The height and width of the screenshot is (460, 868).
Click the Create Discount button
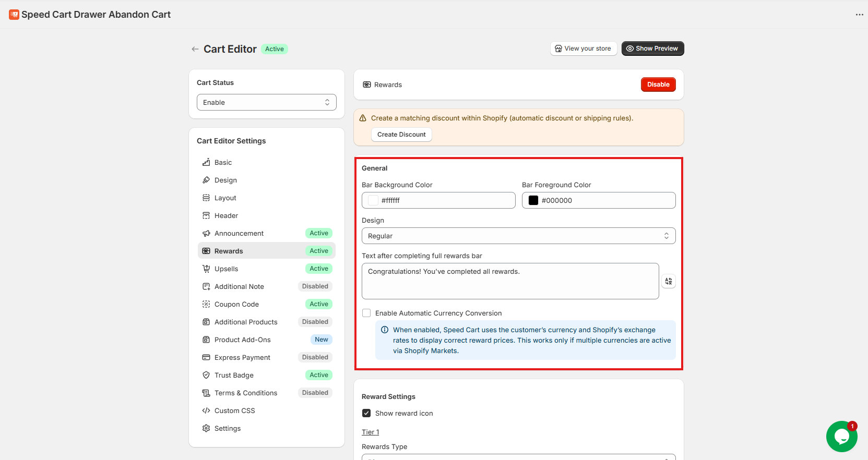401,135
